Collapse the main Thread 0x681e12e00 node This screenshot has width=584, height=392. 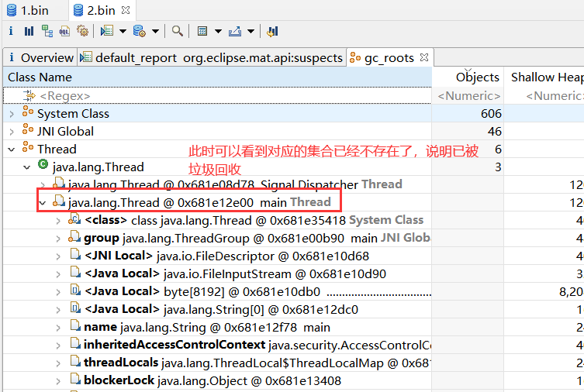43,203
